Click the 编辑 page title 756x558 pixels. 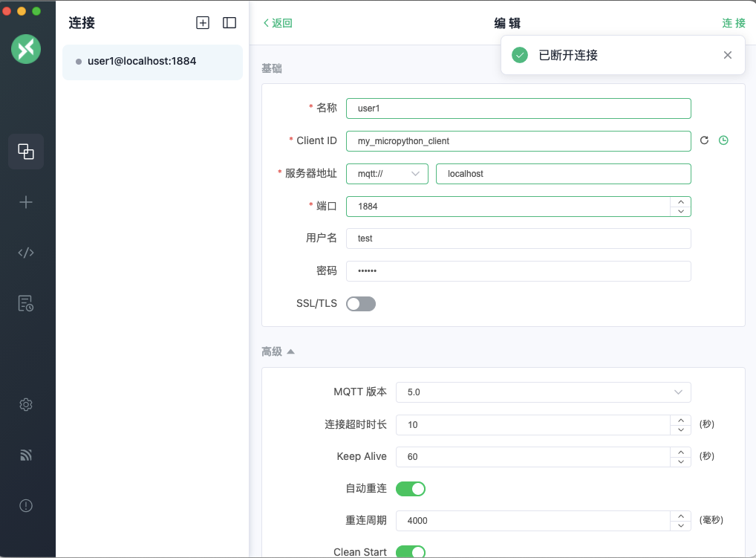coord(507,23)
